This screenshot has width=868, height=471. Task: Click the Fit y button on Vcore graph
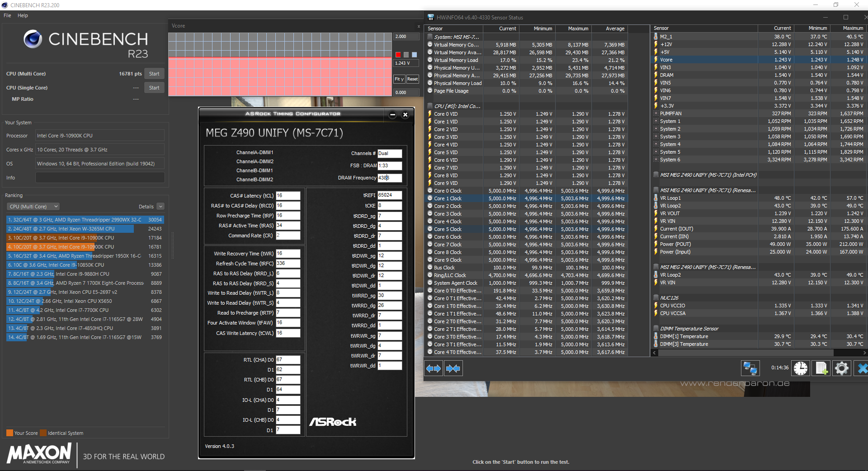(399, 79)
